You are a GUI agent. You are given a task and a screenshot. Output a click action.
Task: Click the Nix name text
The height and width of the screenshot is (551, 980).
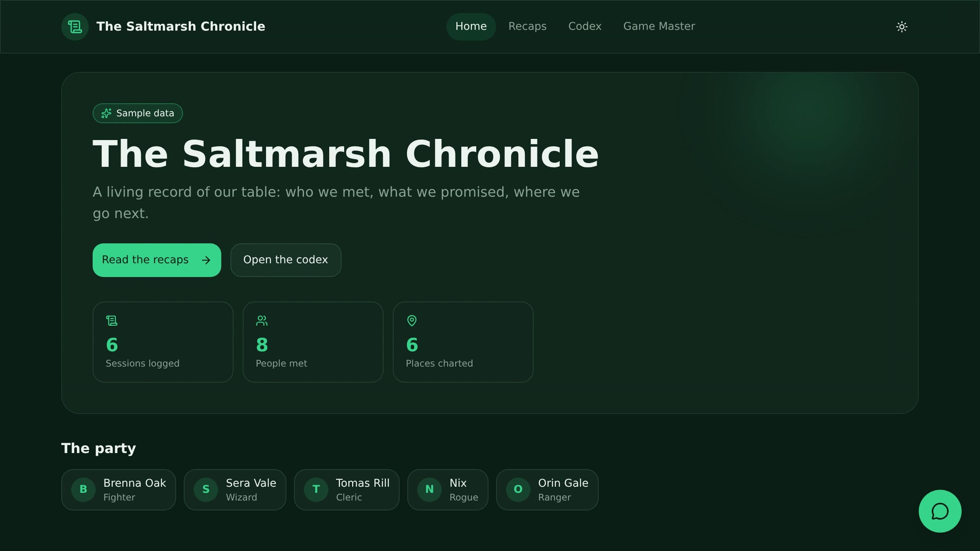[x=458, y=483]
